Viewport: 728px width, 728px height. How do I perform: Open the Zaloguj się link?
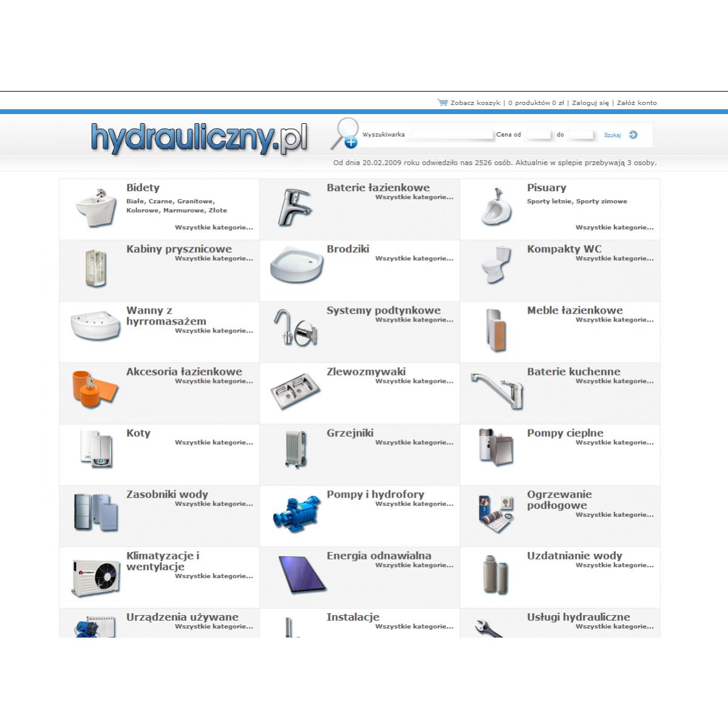pos(590,103)
